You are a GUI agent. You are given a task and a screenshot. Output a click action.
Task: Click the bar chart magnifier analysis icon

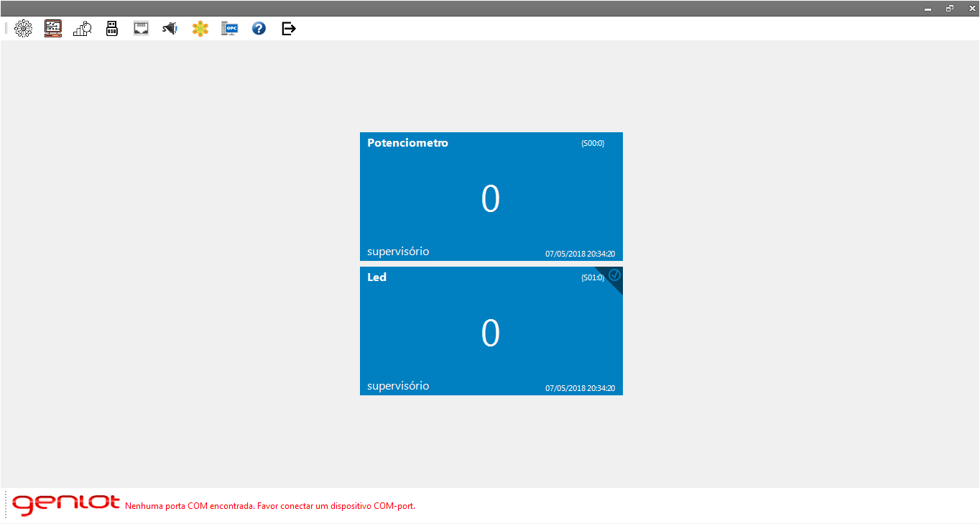(x=83, y=29)
